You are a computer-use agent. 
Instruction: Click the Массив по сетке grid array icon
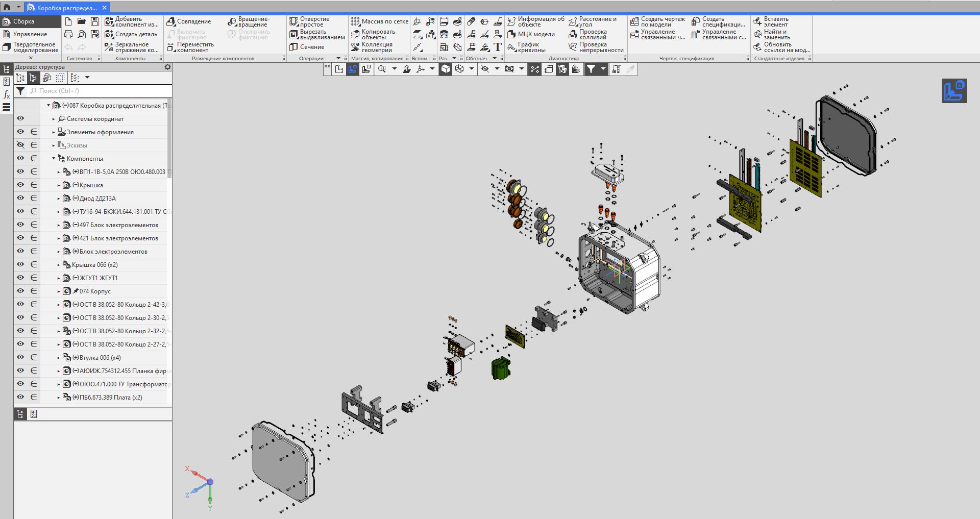(355, 21)
